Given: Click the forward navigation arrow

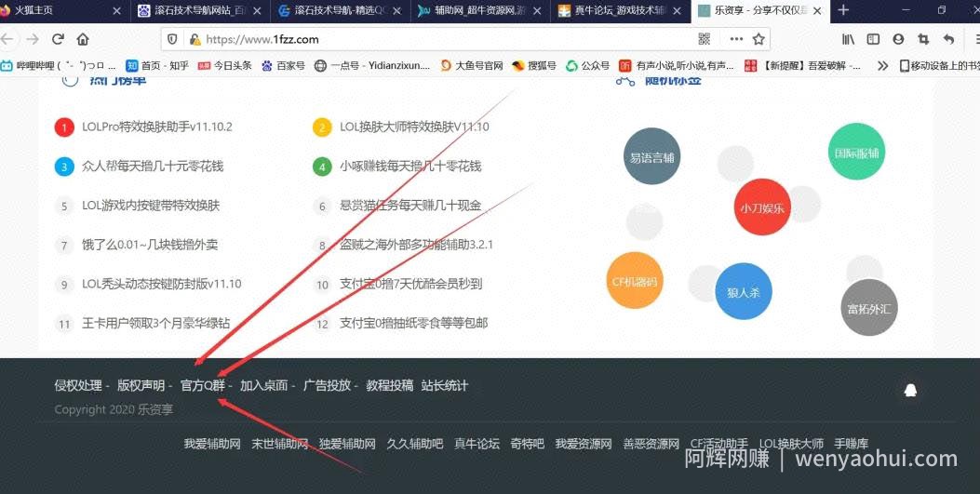Looking at the screenshot, I should click(x=33, y=39).
